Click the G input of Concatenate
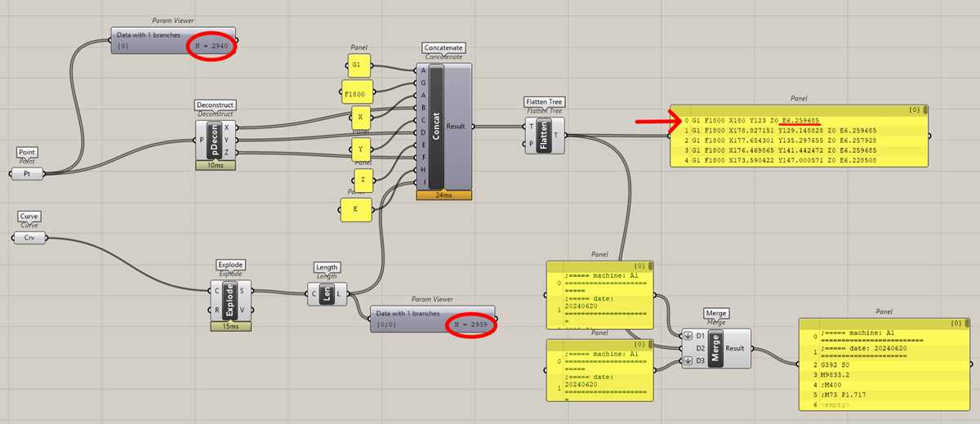 423,83
